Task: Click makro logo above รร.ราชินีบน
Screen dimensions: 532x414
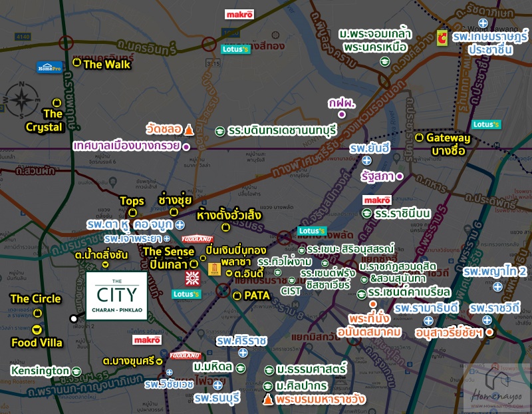Action: [x=377, y=200]
